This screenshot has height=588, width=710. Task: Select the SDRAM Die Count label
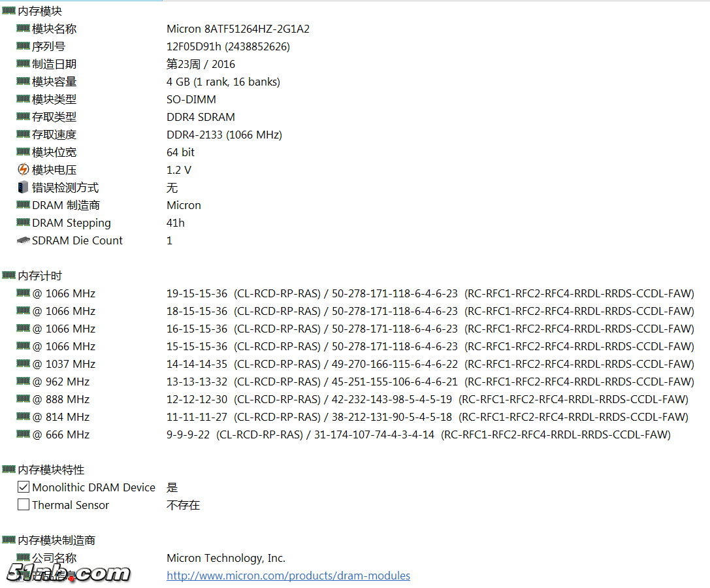click(x=78, y=241)
